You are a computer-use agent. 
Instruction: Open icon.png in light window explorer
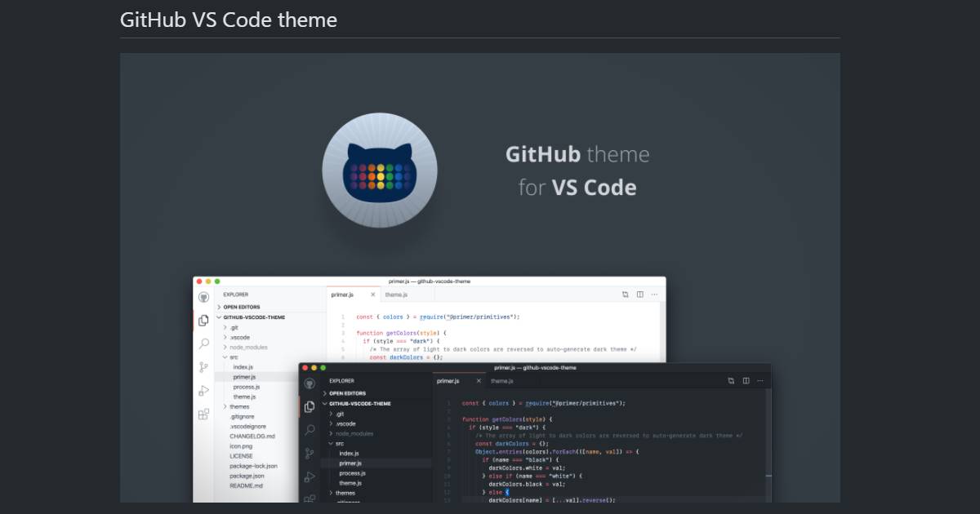coord(242,446)
